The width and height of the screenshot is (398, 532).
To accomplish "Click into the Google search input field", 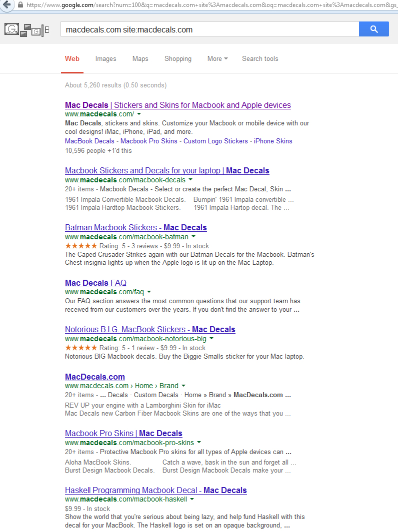I will pos(210,29).
